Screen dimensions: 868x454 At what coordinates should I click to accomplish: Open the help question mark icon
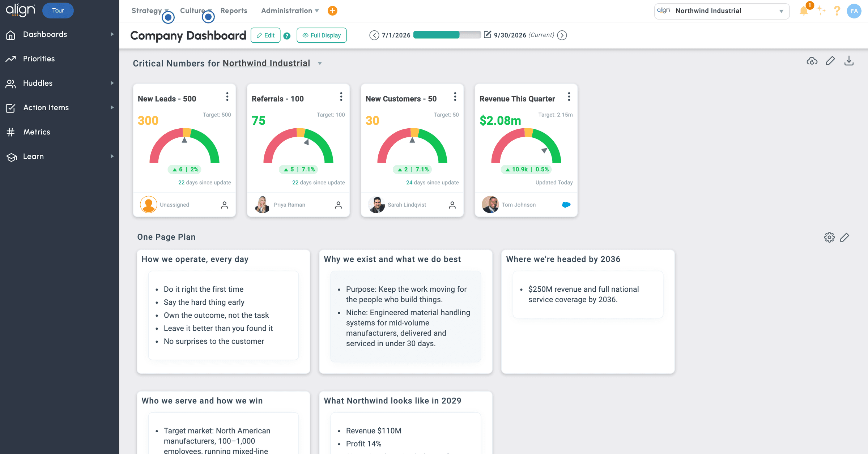[x=837, y=11]
